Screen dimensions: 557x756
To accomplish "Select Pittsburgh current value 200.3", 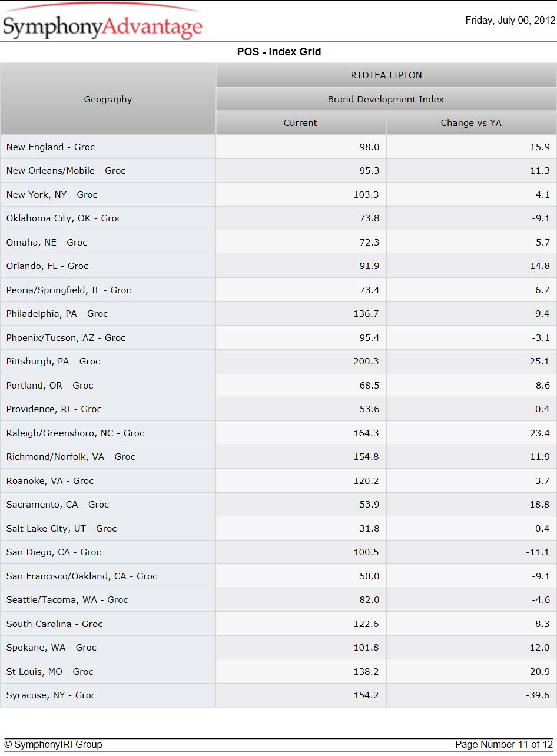I will [x=366, y=362].
